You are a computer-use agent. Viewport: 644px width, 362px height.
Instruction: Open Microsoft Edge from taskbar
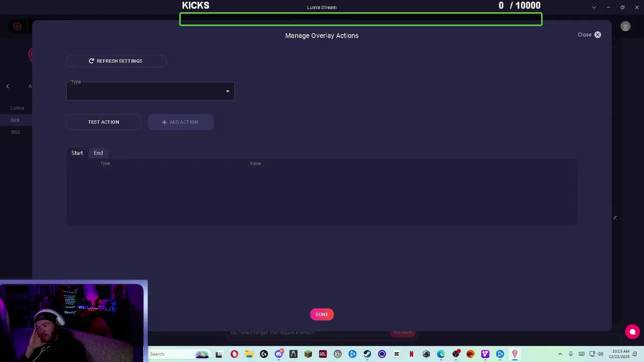(441, 354)
